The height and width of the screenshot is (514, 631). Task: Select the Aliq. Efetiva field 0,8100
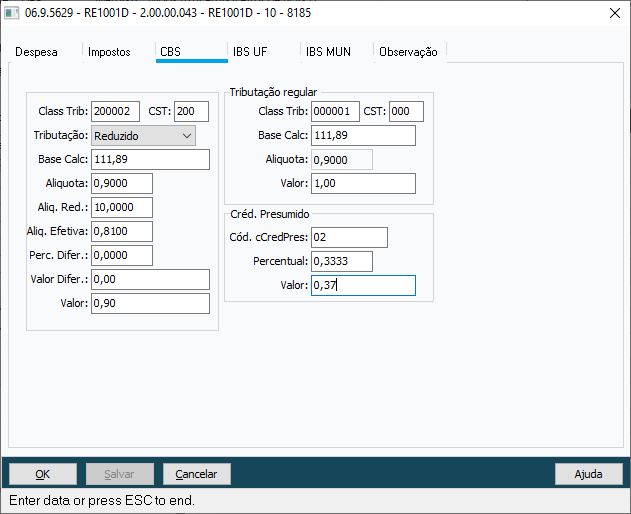click(122, 231)
